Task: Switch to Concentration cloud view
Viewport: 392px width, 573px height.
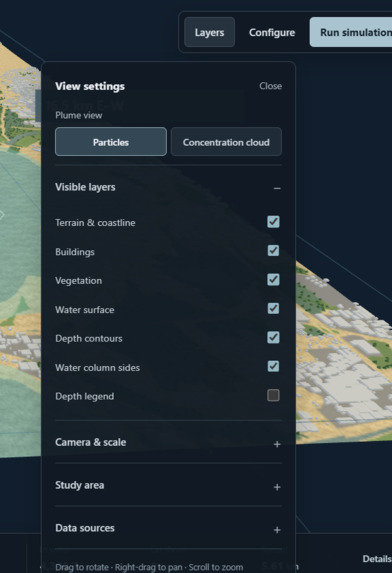Action: pos(226,142)
